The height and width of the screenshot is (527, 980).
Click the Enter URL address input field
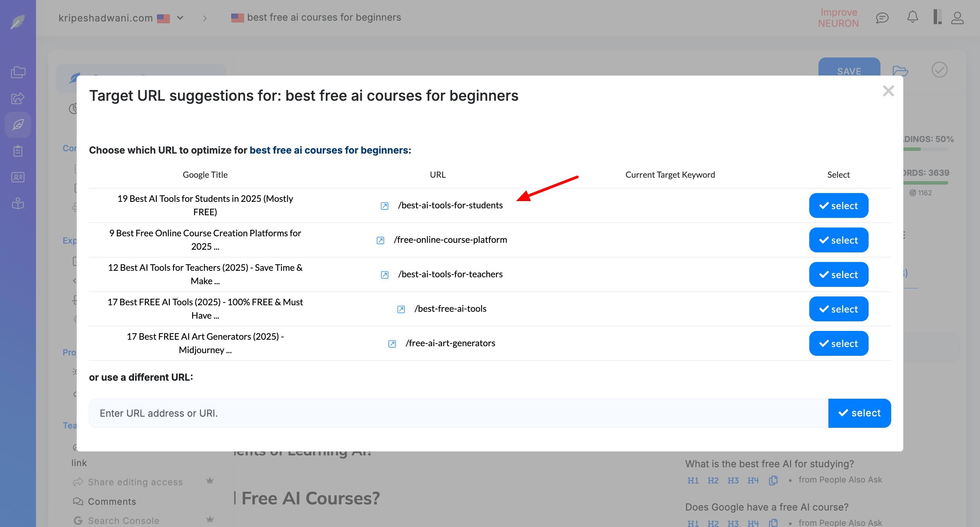tap(458, 413)
